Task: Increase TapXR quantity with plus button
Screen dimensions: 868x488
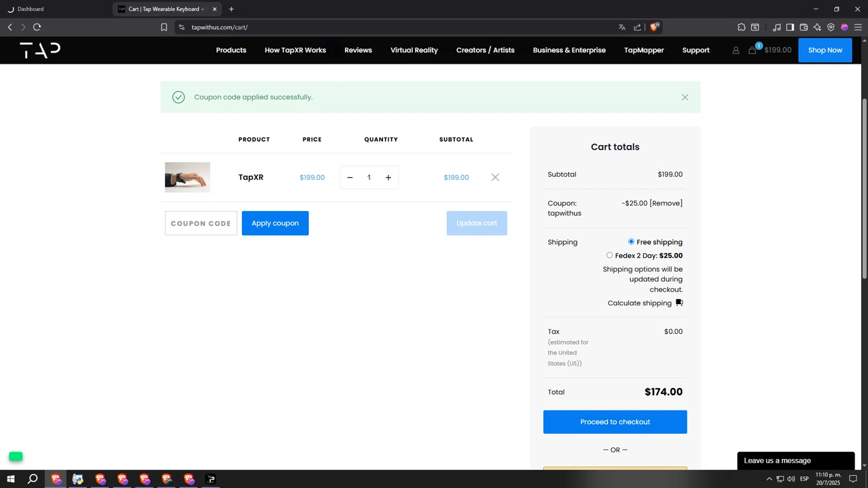Action: (388, 178)
